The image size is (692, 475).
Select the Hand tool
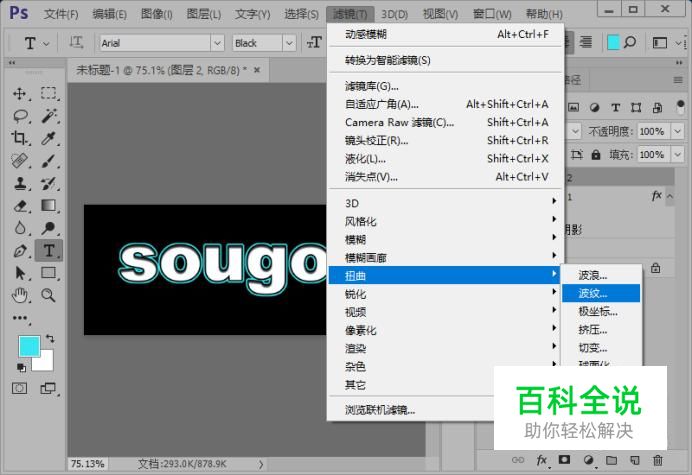coord(20,295)
